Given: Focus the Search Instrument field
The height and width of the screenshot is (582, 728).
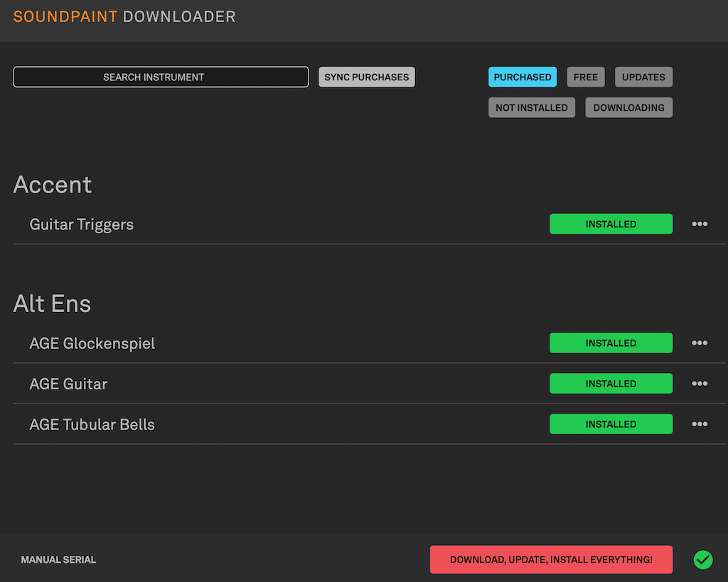Looking at the screenshot, I should point(161,77).
